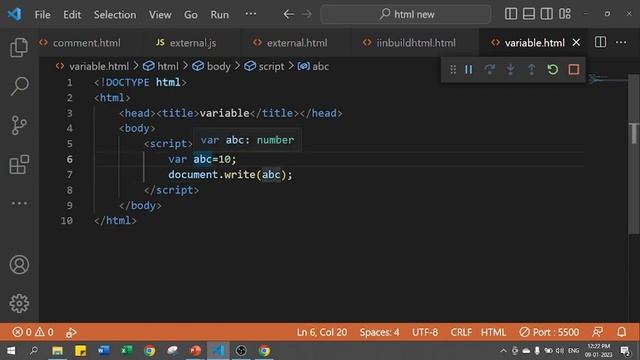The height and width of the screenshot is (360, 640).
Task: Toggle the bottom Panel layout
Action: coord(529,14)
